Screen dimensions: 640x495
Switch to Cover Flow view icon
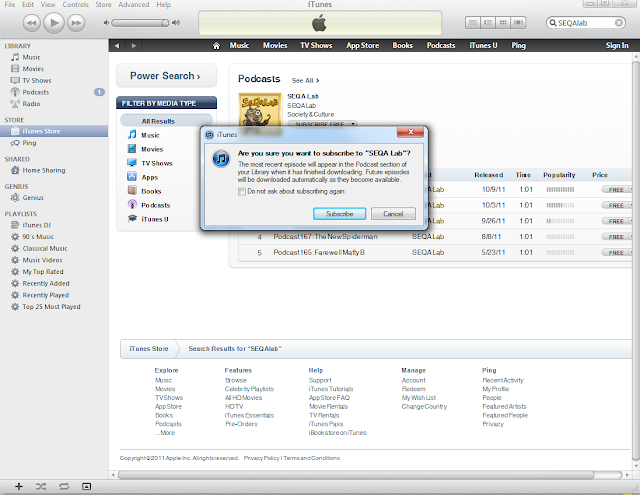pyautogui.click(x=518, y=23)
